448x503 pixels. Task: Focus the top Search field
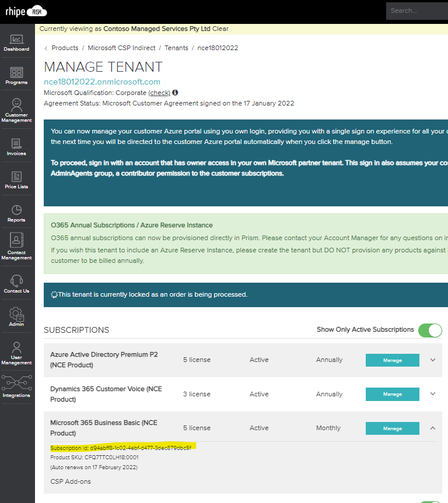pos(417,11)
